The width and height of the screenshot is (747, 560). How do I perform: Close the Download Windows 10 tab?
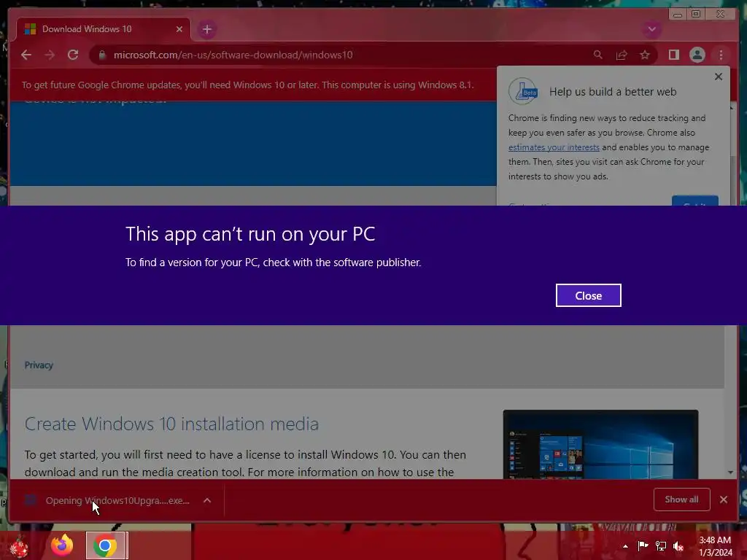click(179, 29)
